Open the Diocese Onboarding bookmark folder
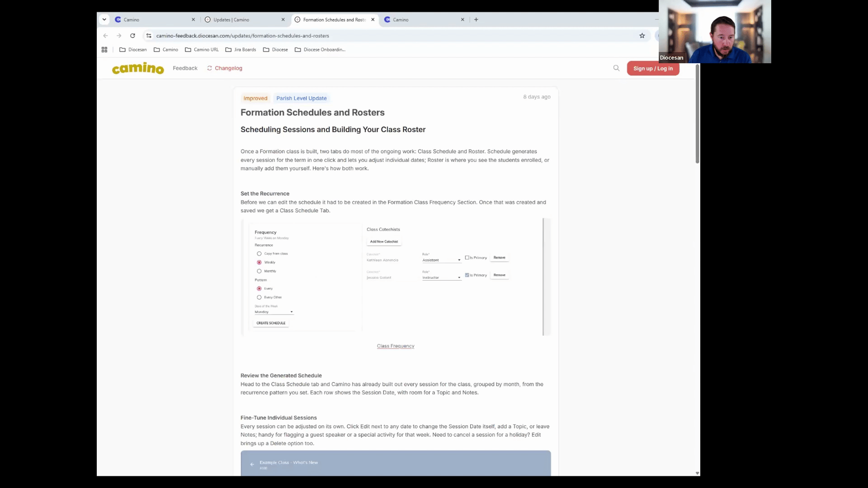This screenshot has height=488, width=868. 320,50
